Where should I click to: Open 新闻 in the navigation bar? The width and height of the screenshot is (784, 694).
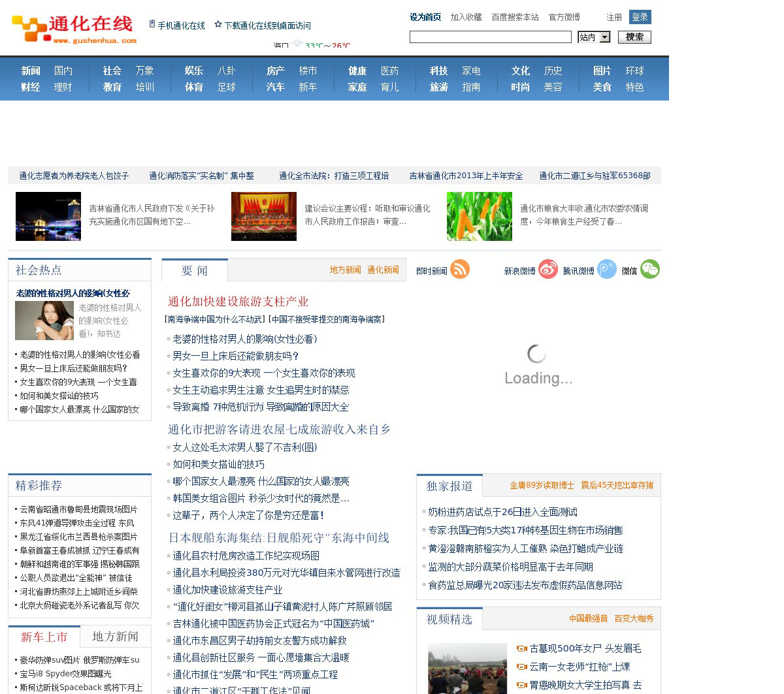pyautogui.click(x=31, y=71)
